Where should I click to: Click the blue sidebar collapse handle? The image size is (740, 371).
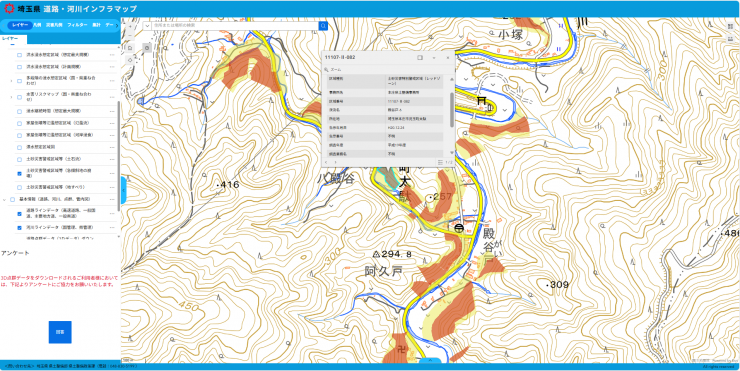pyautogui.click(x=124, y=190)
